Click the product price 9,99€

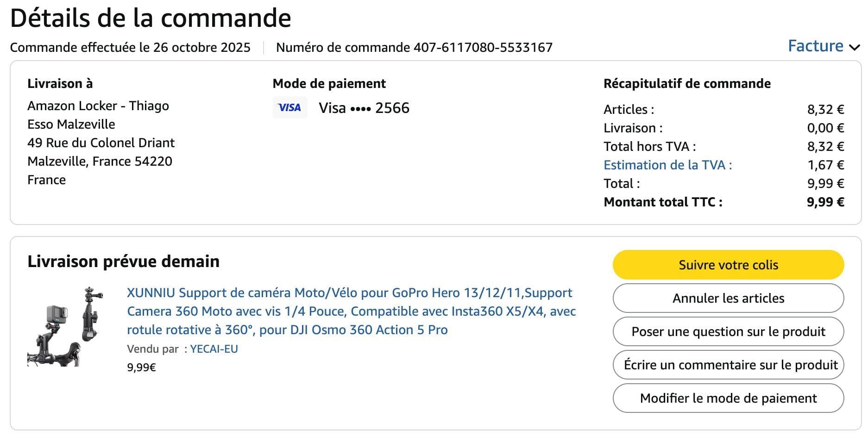(141, 367)
